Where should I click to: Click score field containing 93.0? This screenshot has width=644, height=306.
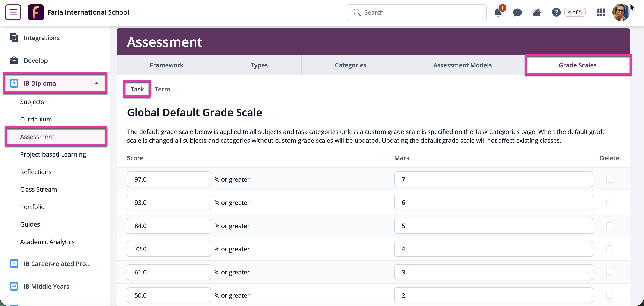[x=169, y=202]
